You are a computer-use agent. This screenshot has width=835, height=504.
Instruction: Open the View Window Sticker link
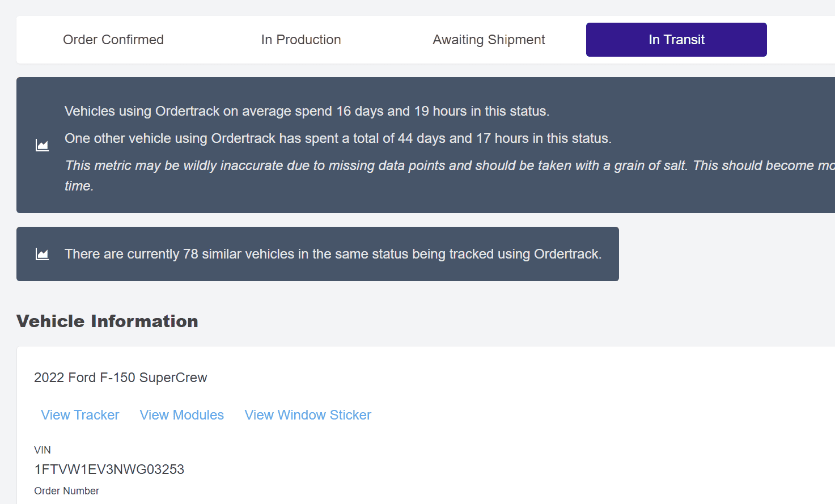pyautogui.click(x=308, y=415)
